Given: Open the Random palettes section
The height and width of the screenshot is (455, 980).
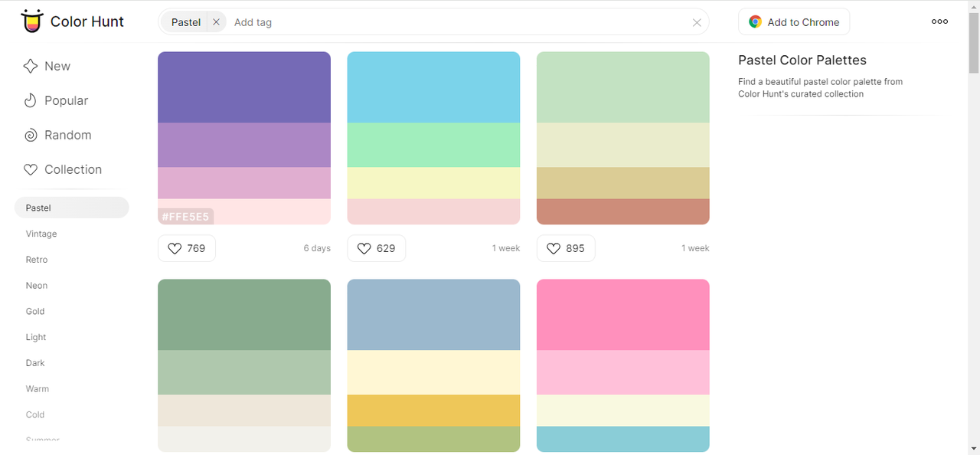Looking at the screenshot, I should coord(57,136).
